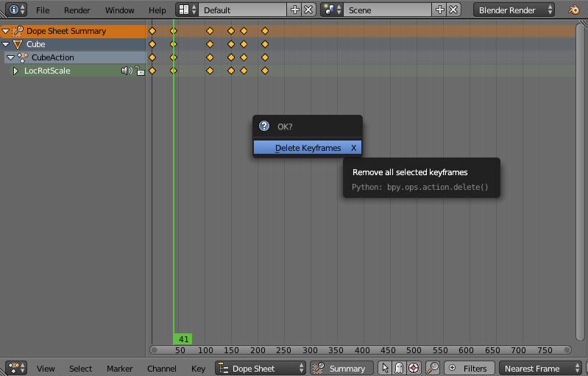Collapse the CubeAction channel
The width and height of the screenshot is (588, 376).
pos(10,57)
